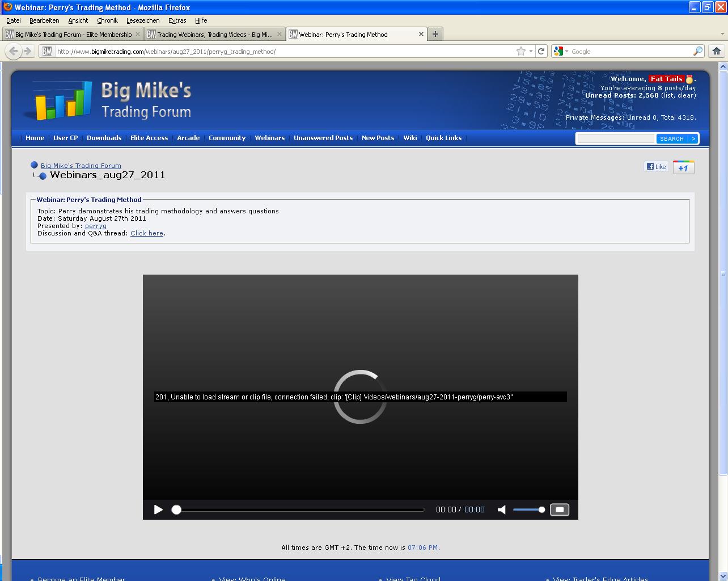Open the Extras menu

(177, 20)
